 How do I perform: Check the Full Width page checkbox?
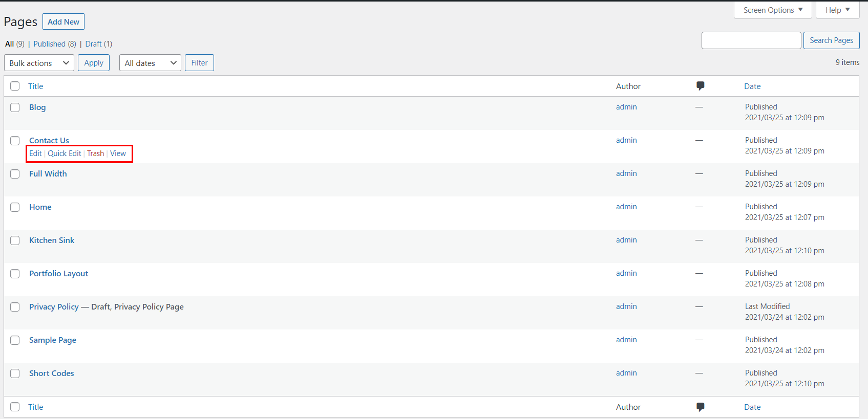tap(15, 174)
